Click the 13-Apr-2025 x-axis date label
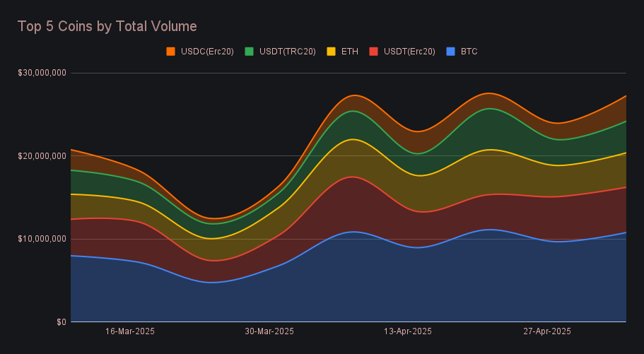The width and height of the screenshot is (644, 354). click(407, 331)
